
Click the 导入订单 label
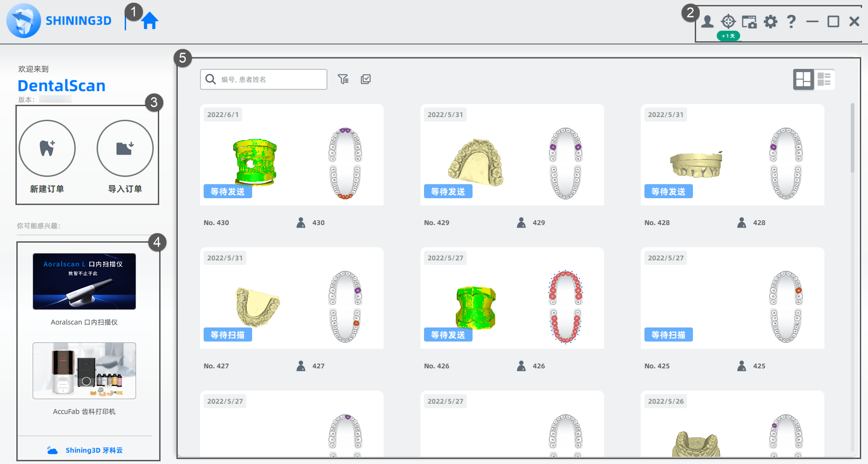(x=125, y=189)
